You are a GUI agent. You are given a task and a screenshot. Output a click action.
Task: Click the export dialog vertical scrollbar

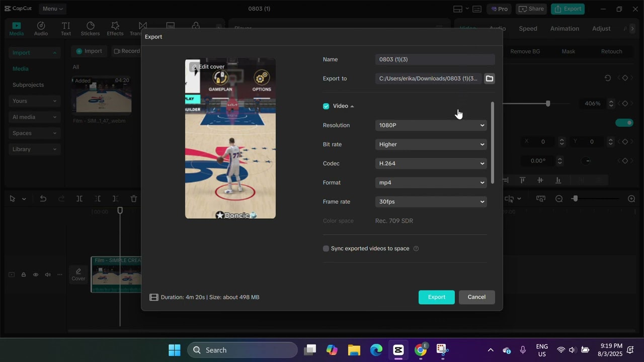click(x=493, y=143)
